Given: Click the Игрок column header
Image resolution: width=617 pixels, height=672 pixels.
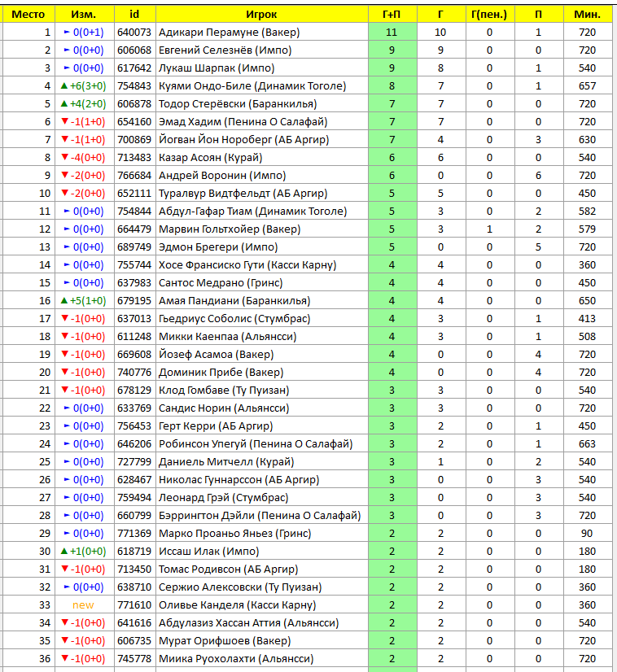Looking at the screenshot, I should pos(261,14).
